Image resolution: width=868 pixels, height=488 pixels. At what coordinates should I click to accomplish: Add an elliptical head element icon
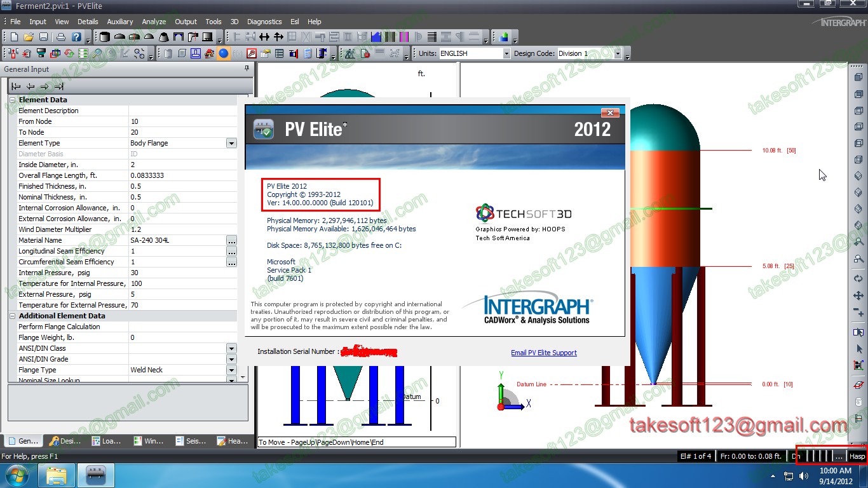119,37
